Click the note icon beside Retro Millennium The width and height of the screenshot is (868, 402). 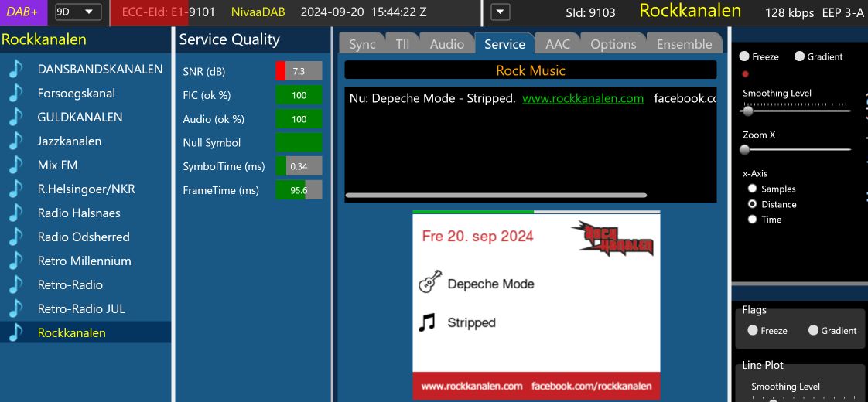tap(16, 261)
